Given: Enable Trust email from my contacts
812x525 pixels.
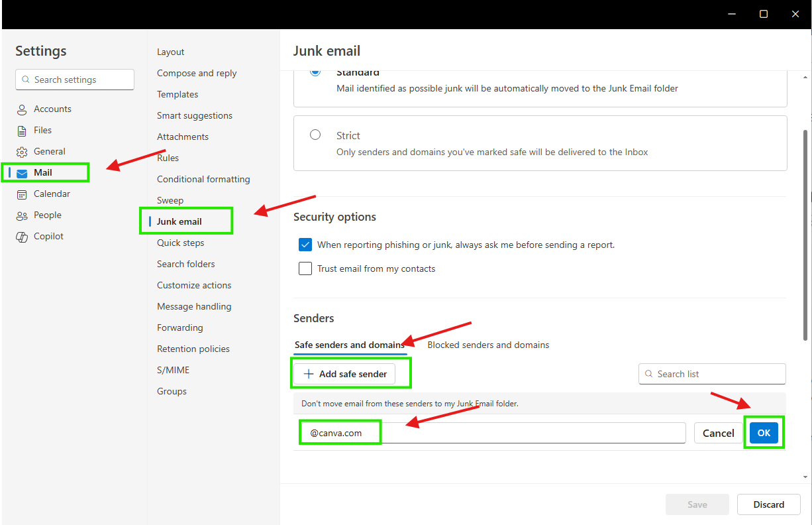Looking at the screenshot, I should pos(305,268).
